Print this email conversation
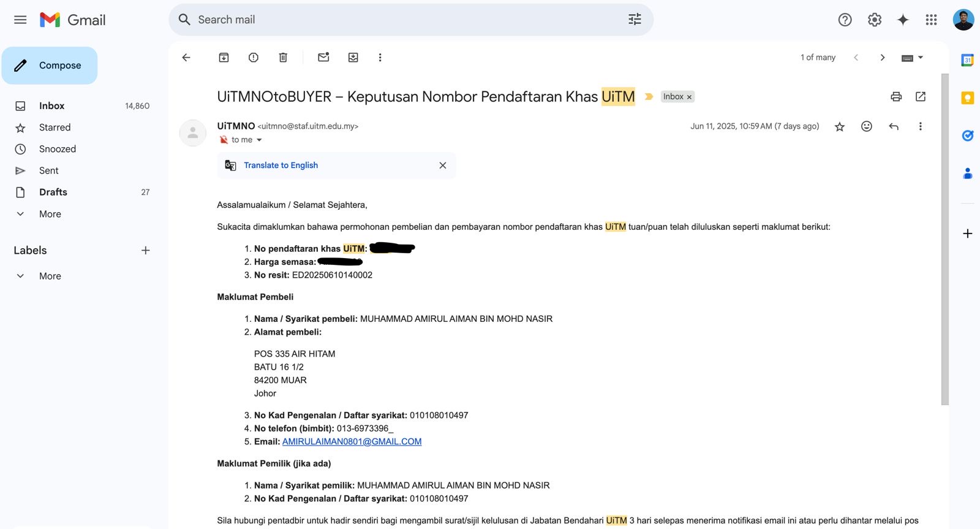 [x=896, y=97]
